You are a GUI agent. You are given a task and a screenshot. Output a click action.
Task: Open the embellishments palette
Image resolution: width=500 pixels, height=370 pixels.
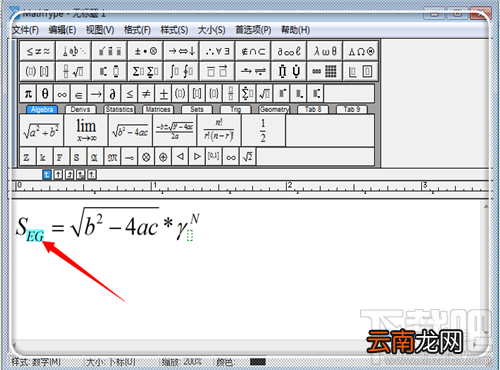pos(110,51)
